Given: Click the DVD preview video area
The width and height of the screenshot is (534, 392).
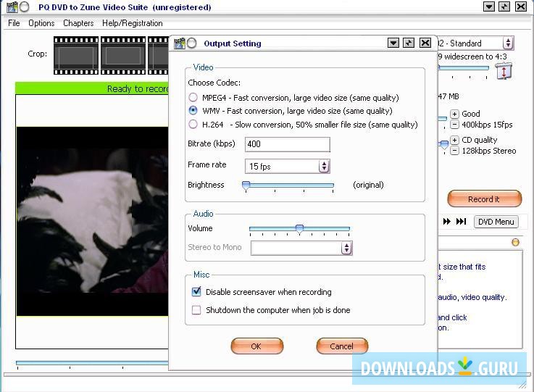Looking at the screenshot, I should (92, 222).
